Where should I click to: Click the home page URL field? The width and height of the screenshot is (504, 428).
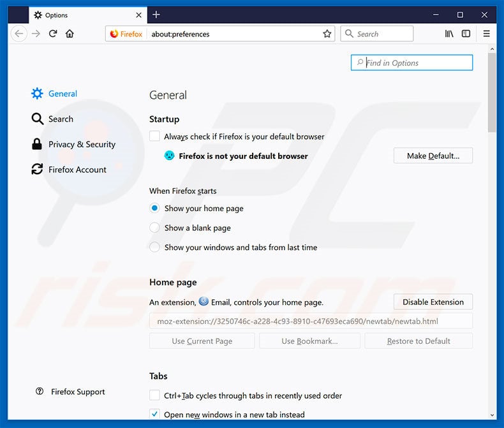[x=311, y=321]
